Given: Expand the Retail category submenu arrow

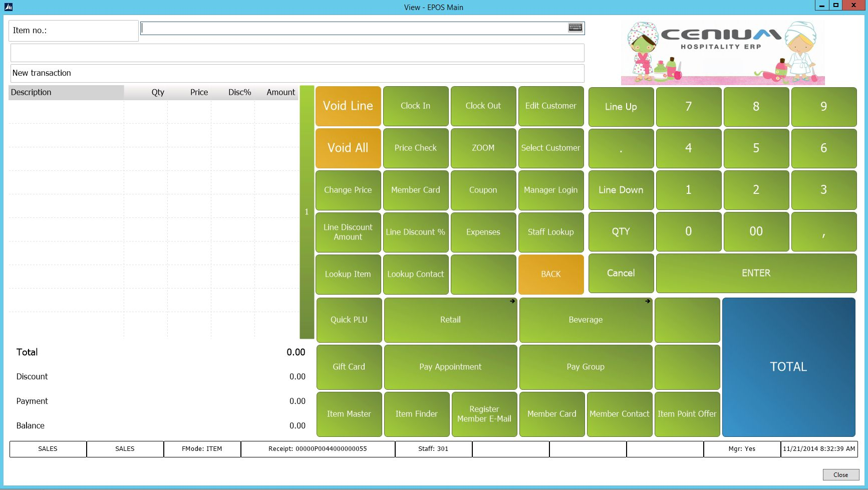Looking at the screenshot, I should 512,301.
